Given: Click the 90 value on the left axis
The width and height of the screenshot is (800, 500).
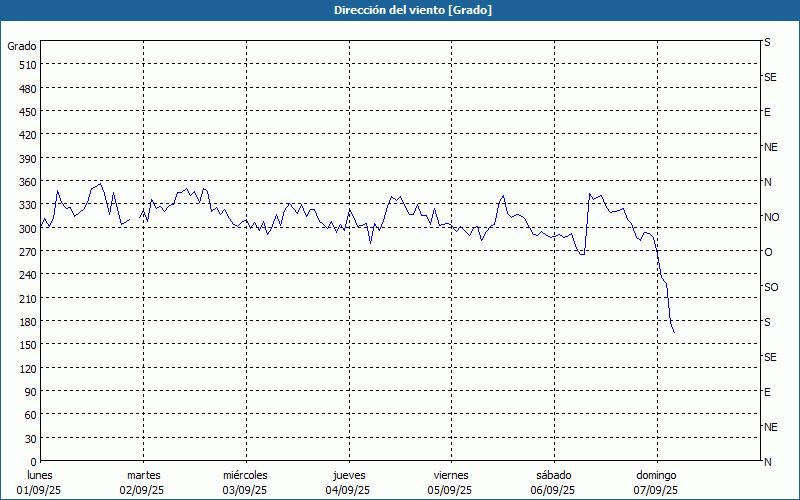Looking at the screenshot, I should pyautogui.click(x=31, y=392).
